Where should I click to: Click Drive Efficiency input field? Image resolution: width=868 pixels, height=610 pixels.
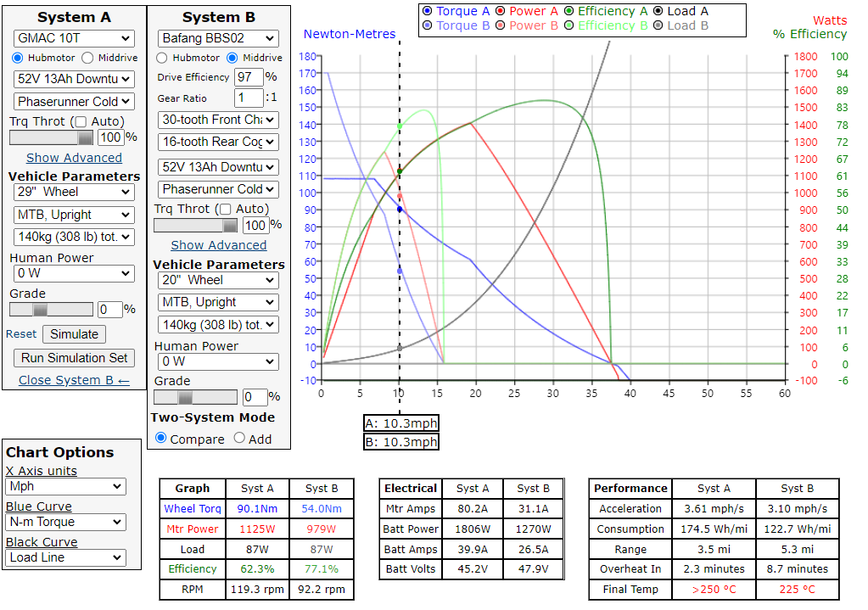click(x=249, y=77)
